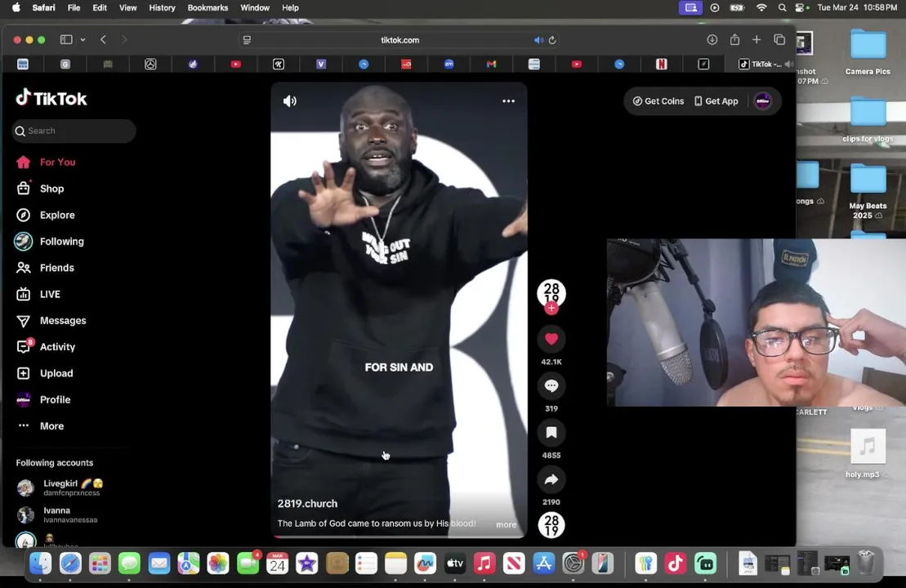Open the History menu
The image size is (906, 588).
[x=162, y=7]
